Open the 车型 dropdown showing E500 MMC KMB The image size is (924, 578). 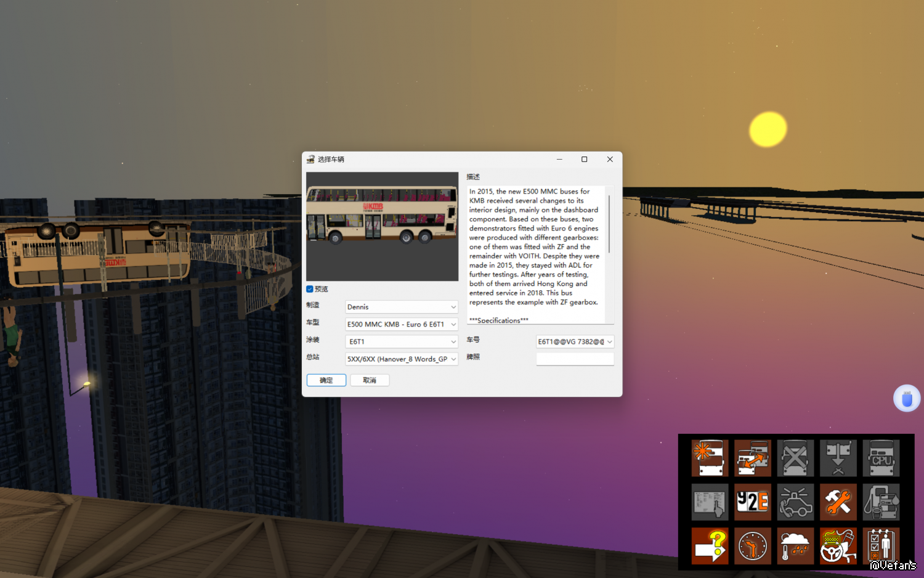(x=401, y=324)
